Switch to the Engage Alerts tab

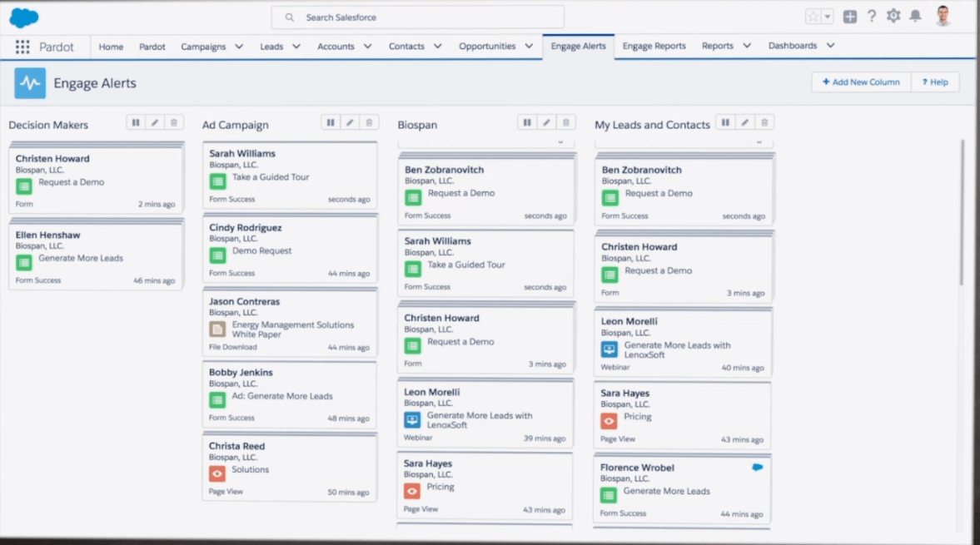point(578,47)
